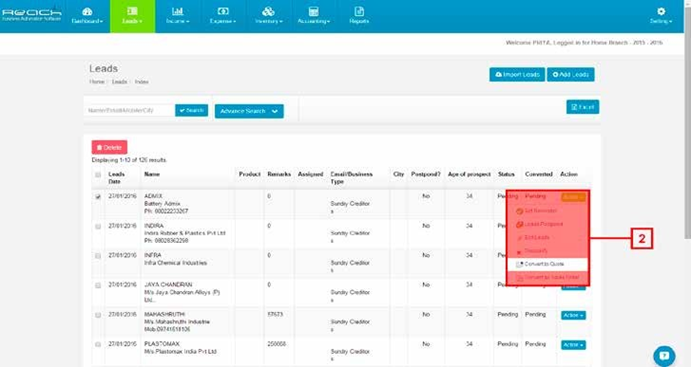Select the Leads tab in navigation
This screenshot has width=691, height=367.
(132, 16)
